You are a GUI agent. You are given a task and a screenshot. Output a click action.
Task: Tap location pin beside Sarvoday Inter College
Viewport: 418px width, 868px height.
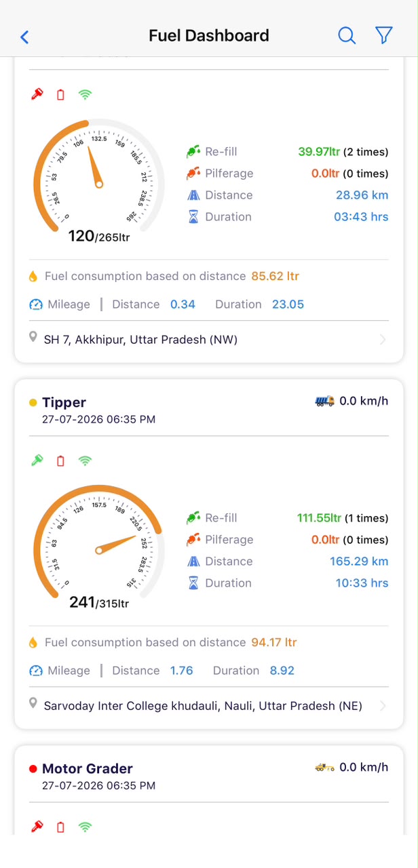point(33,703)
